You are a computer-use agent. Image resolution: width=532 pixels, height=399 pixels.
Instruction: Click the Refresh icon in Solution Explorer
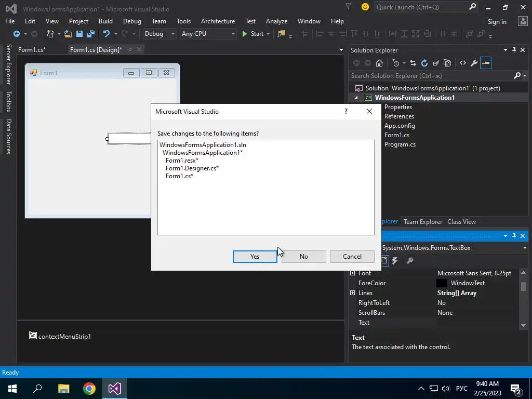tap(424, 63)
